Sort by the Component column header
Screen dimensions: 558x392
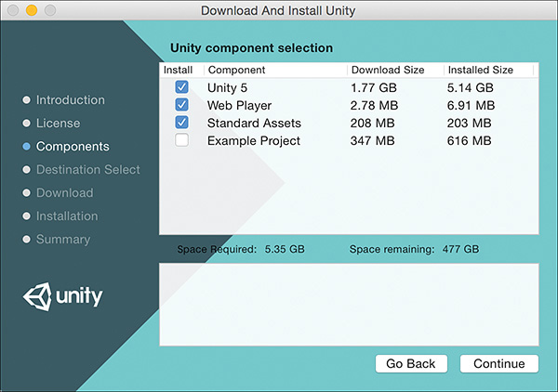point(236,70)
